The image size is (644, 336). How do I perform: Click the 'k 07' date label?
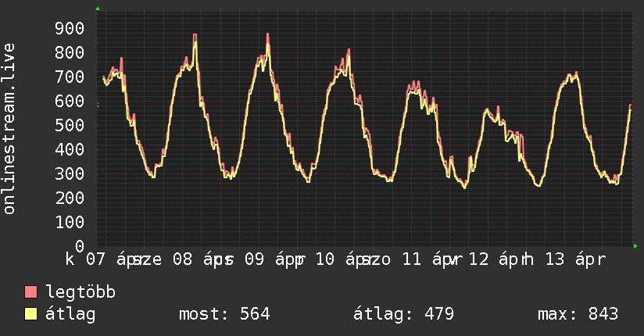pyautogui.click(x=85, y=259)
